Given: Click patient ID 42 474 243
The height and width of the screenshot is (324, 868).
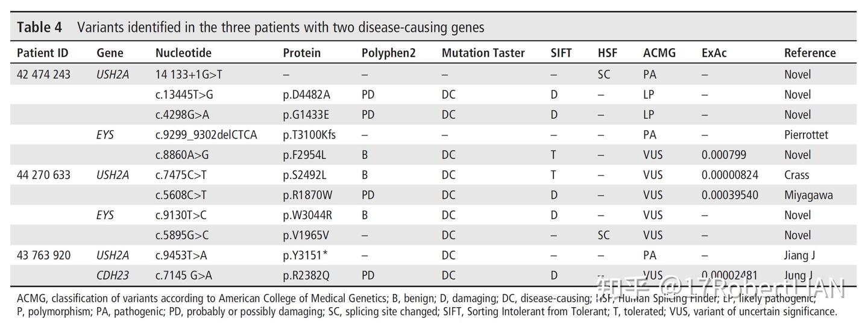Looking at the screenshot, I should coord(43,75).
